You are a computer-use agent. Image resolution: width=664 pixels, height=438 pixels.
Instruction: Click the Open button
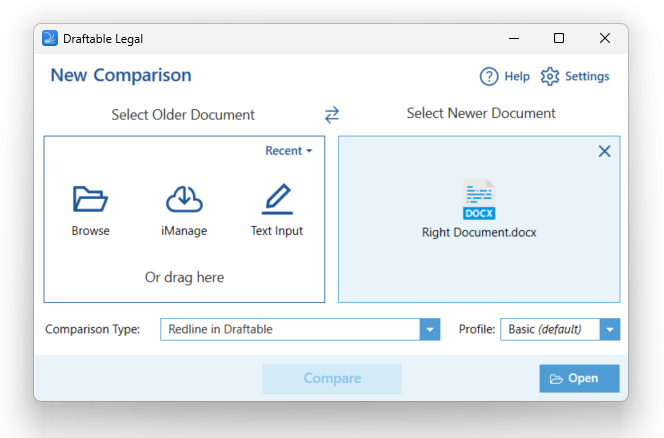(579, 378)
